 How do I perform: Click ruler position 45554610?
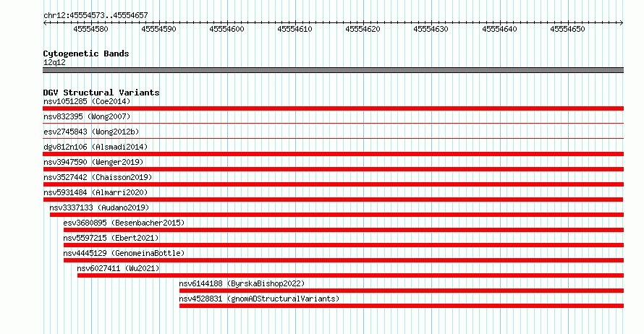295,29
